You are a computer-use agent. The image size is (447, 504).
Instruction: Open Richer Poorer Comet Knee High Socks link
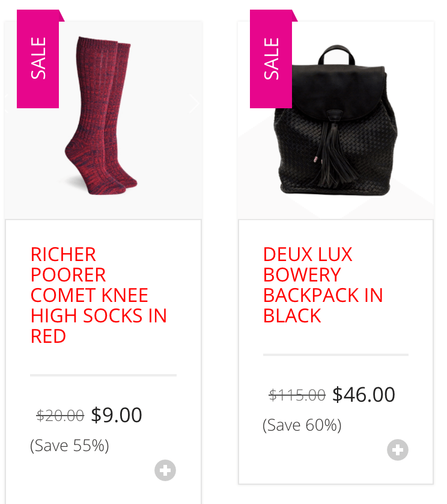(99, 295)
